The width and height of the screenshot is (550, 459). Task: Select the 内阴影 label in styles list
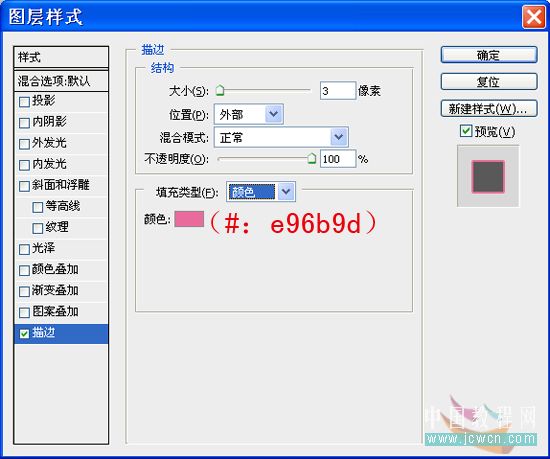pos(49,122)
